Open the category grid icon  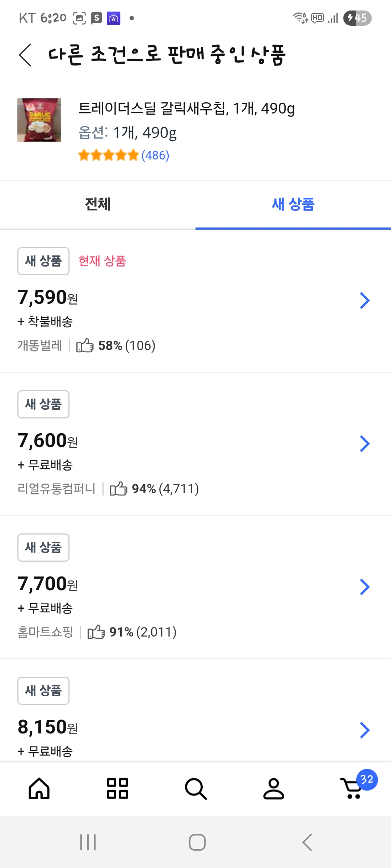tap(117, 788)
